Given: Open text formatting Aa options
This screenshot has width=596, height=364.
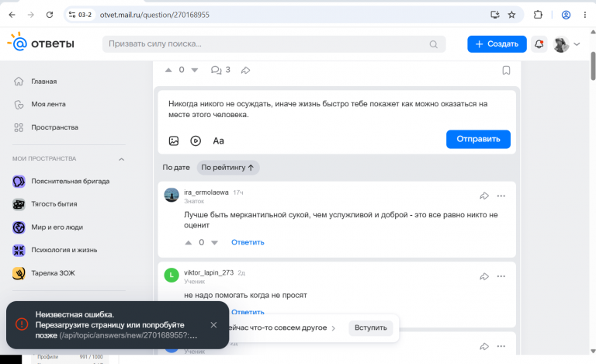Looking at the screenshot, I should point(218,141).
